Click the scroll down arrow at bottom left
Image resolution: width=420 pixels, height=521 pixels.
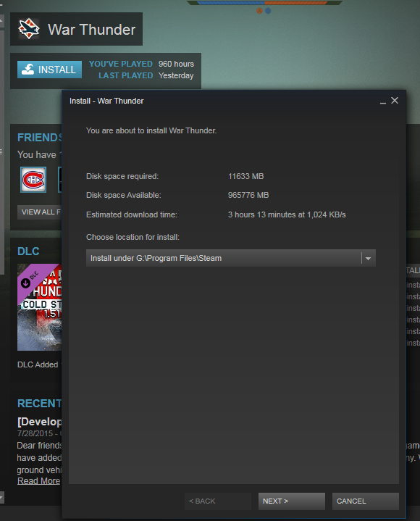1,497
